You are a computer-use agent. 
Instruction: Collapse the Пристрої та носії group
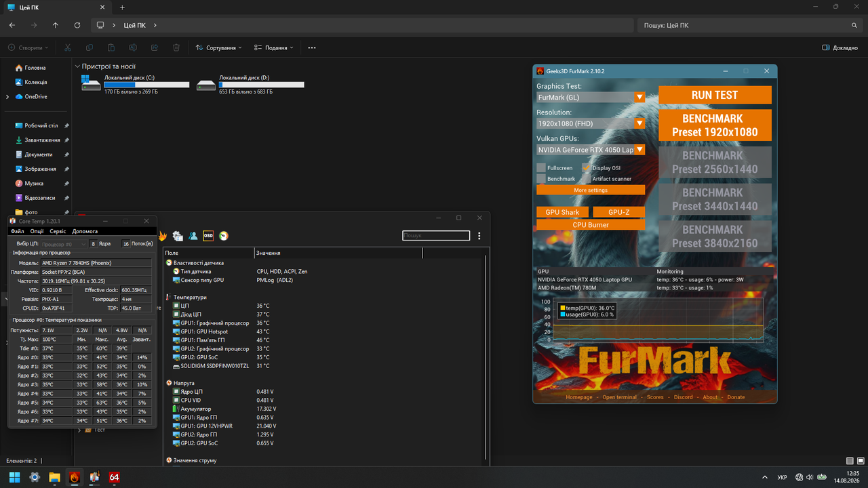tap(78, 66)
